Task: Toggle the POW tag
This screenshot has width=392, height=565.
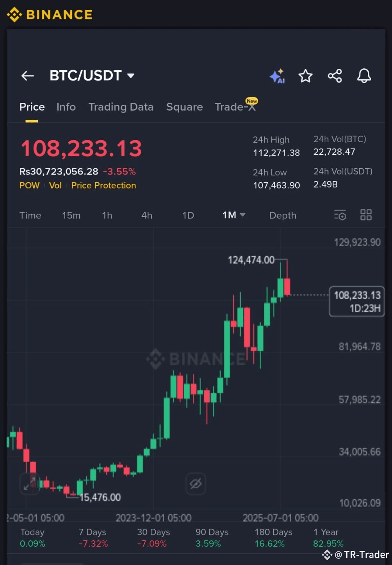Action: (x=30, y=186)
